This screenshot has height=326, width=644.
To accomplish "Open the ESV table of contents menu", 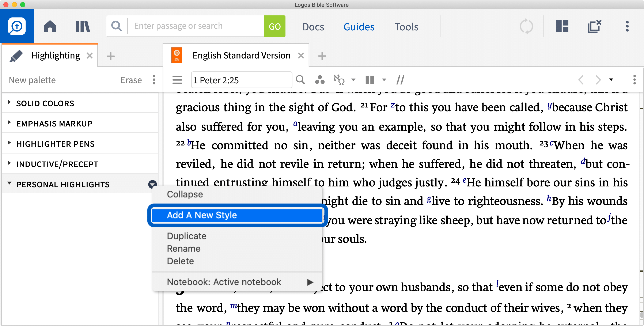I will (177, 80).
